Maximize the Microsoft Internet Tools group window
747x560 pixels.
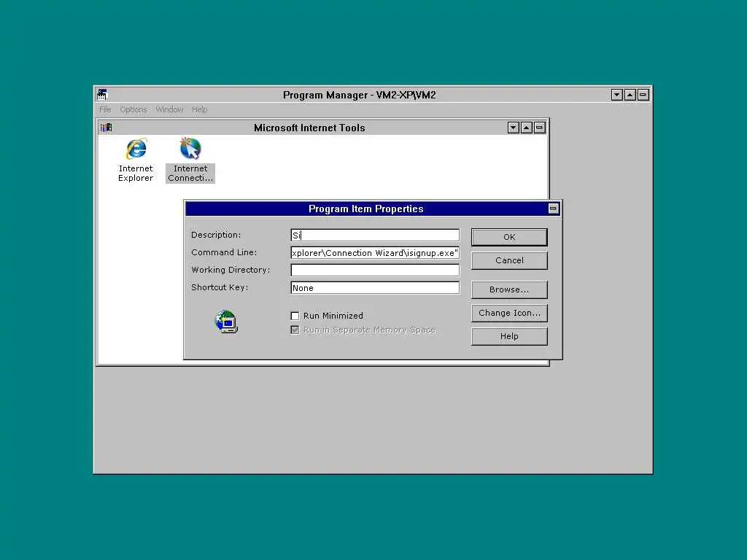(526, 128)
